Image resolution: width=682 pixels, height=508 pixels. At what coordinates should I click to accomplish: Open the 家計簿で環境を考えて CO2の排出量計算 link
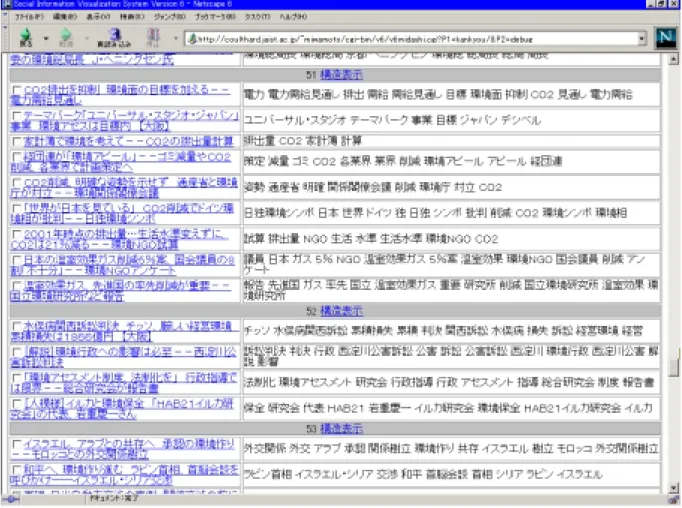pyautogui.click(x=128, y=141)
